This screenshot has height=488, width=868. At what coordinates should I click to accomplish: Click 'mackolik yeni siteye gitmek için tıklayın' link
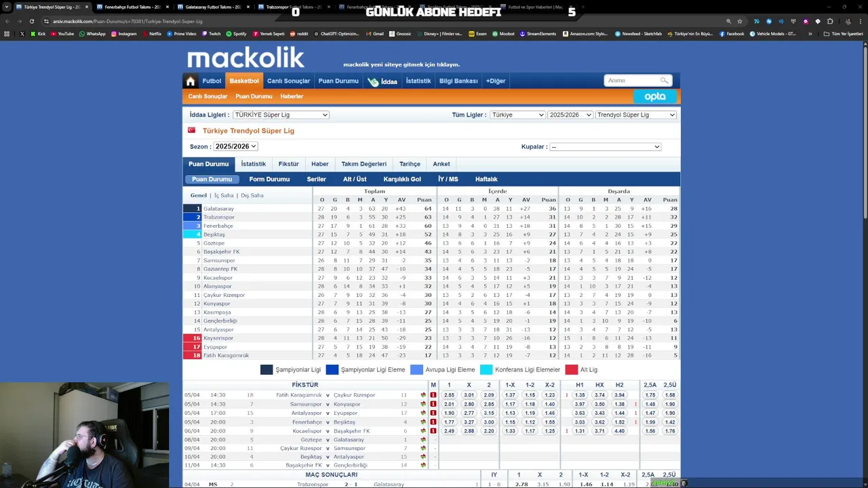401,65
